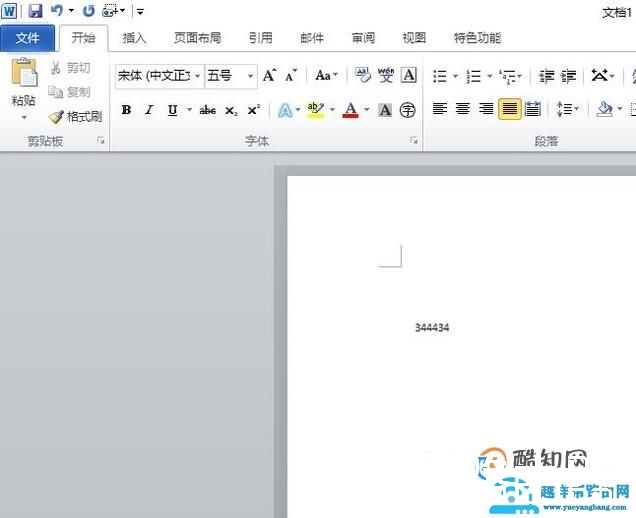The width and height of the screenshot is (636, 518).
Task: Apply numbered list
Action: click(x=474, y=76)
